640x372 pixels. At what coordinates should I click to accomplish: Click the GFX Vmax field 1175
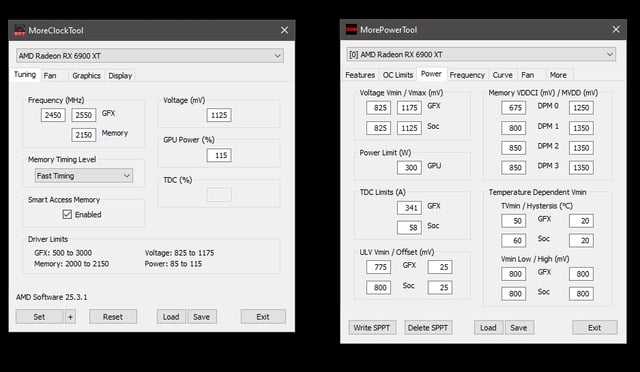tap(409, 108)
